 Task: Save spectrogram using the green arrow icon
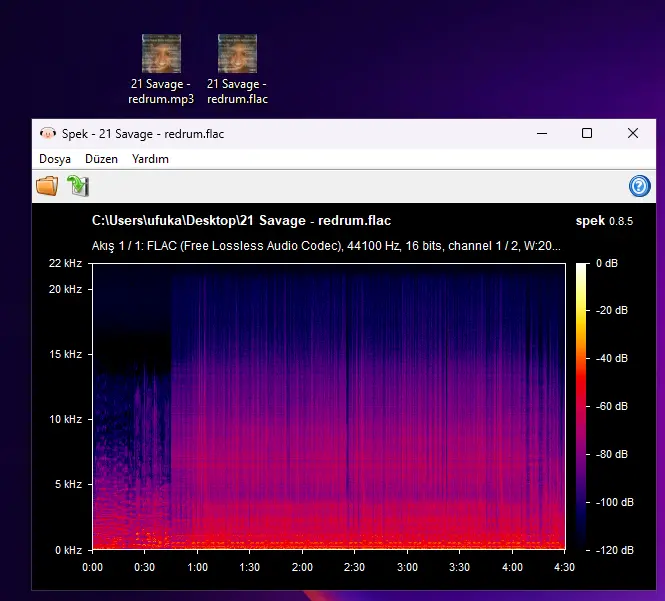78,186
